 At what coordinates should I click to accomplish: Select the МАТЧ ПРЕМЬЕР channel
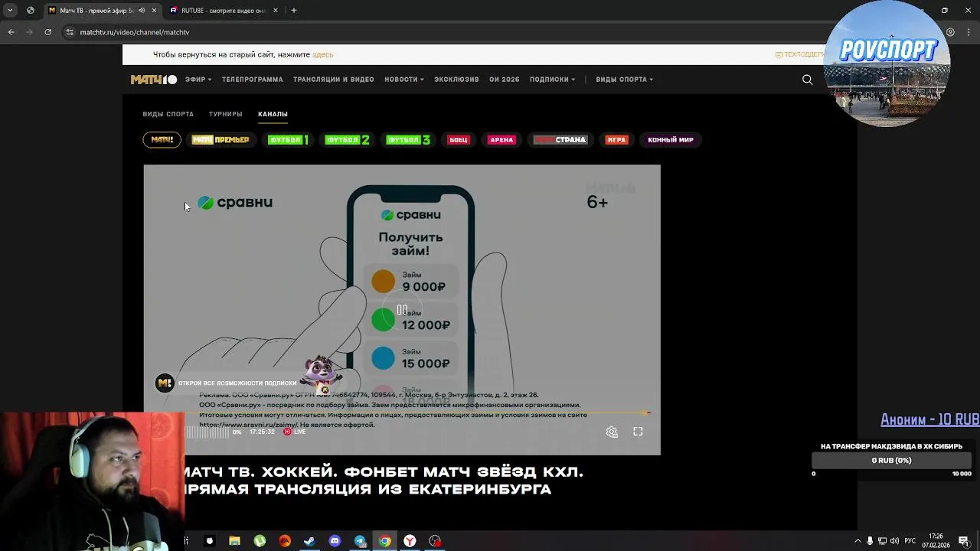220,140
